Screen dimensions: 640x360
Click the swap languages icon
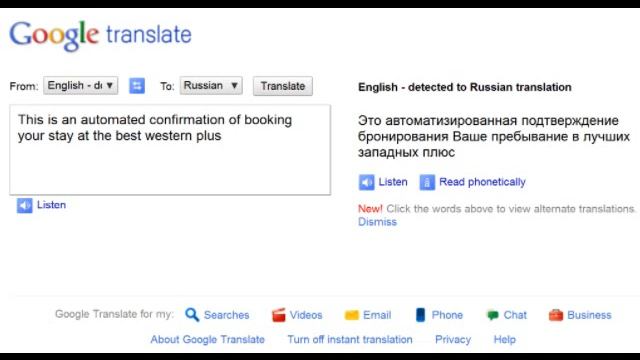[x=137, y=86]
